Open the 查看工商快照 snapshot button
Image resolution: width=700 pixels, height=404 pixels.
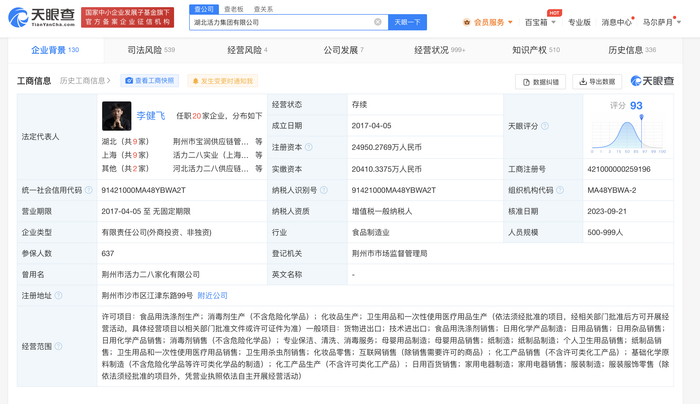(150, 81)
